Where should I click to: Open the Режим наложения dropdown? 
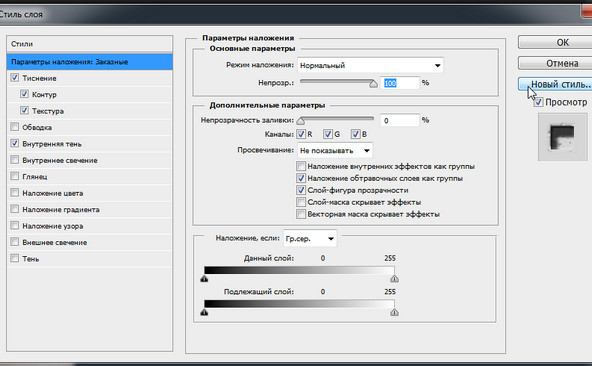click(370, 65)
